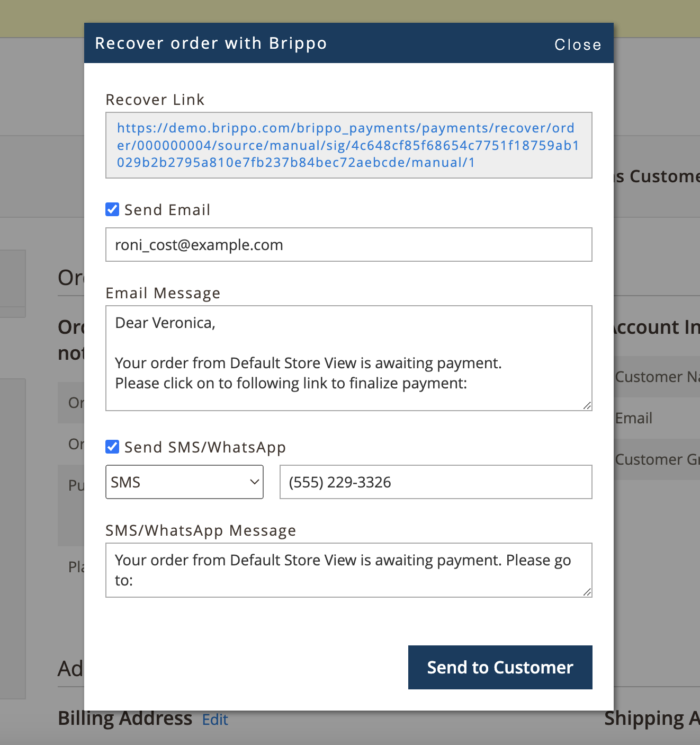700x745 pixels.
Task: Click the Recover Link field label
Action: point(155,100)
